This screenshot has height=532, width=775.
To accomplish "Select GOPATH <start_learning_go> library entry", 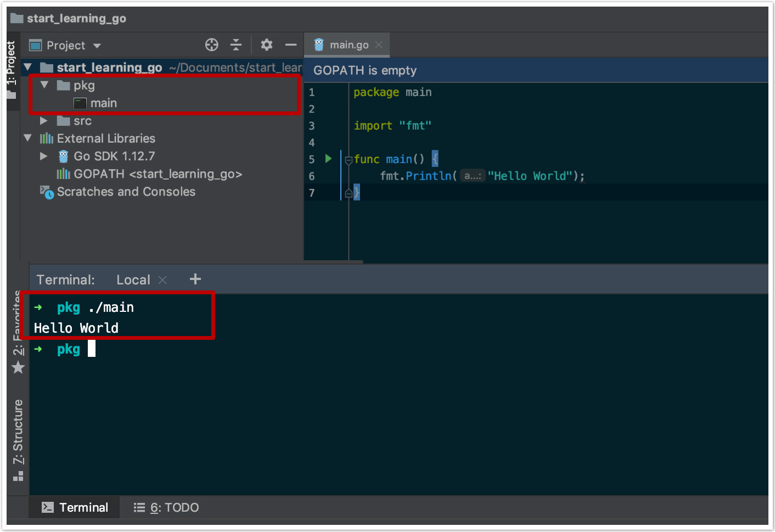I will tap(158, 174).
